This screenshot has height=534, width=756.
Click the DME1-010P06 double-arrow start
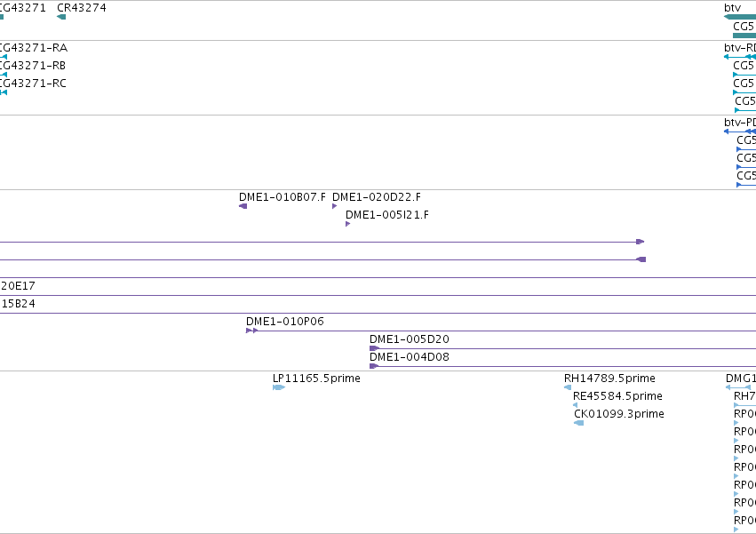(x=251, y=331)
